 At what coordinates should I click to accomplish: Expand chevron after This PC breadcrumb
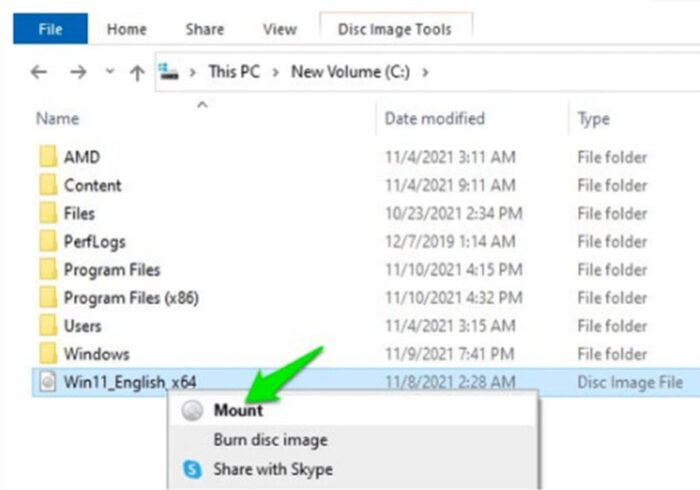click(x=275, y=72)
